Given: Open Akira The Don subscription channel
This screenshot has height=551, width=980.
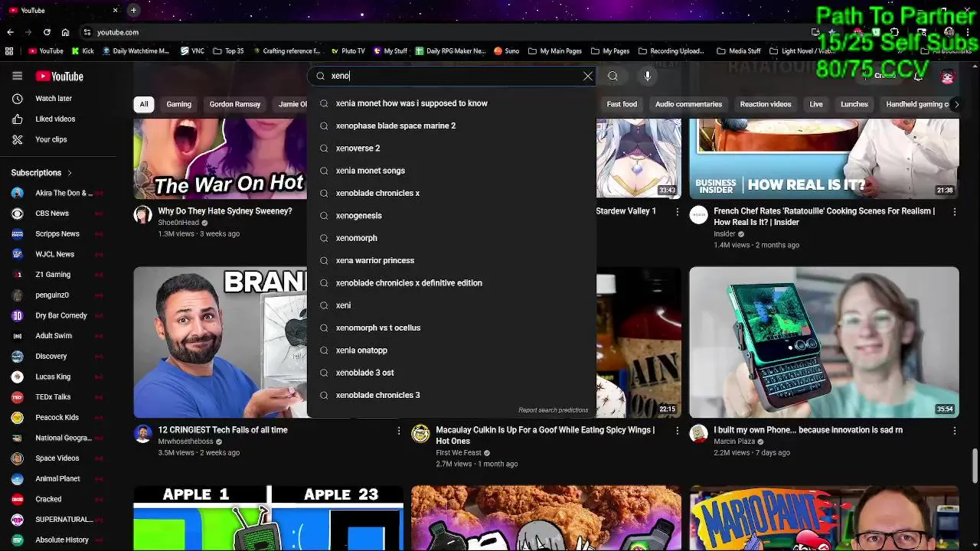Looking at the screenshot, I should [58, 193].
